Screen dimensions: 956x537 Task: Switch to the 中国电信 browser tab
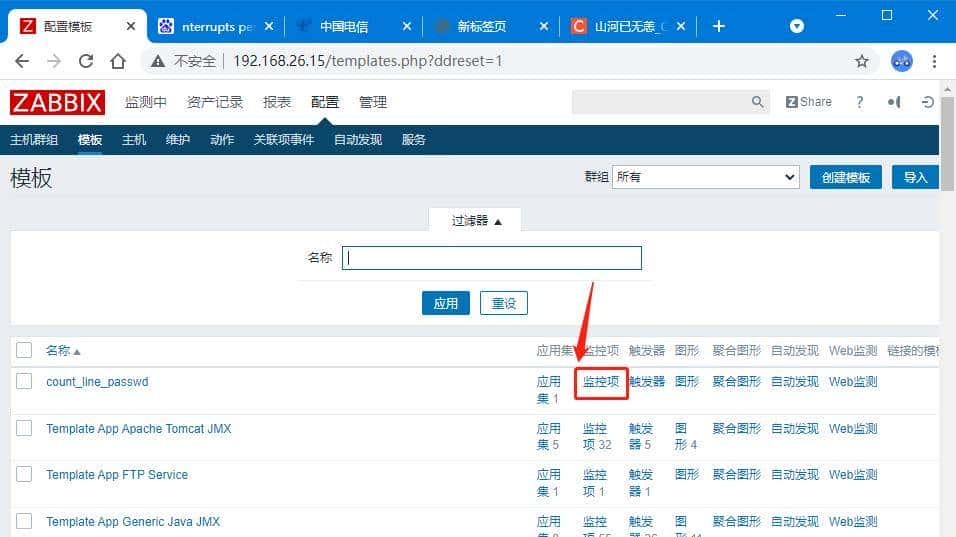tap(344, 26)
